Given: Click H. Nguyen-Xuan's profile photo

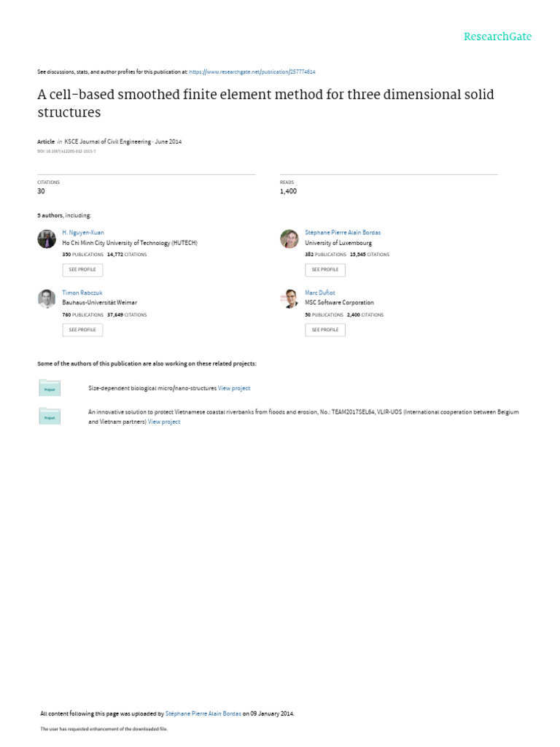Looking at the screenshot, I should [x=47, y=239].
